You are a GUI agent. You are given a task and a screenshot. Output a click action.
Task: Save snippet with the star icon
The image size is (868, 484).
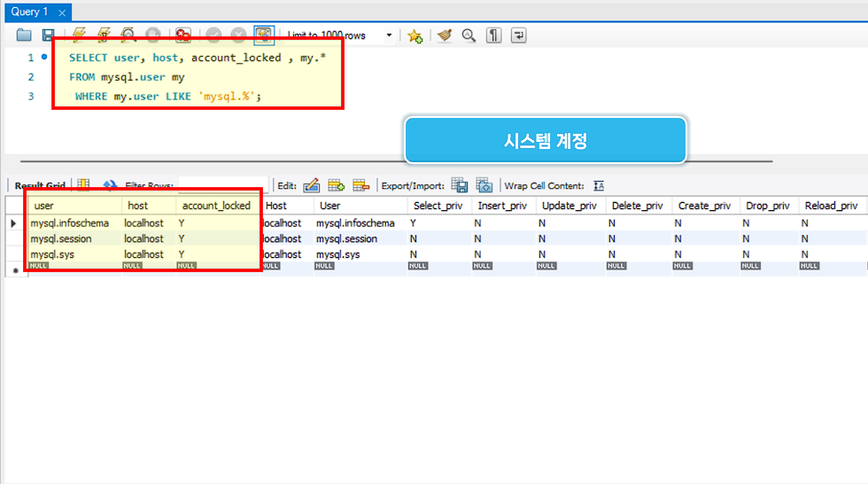[x=415, y=35]
